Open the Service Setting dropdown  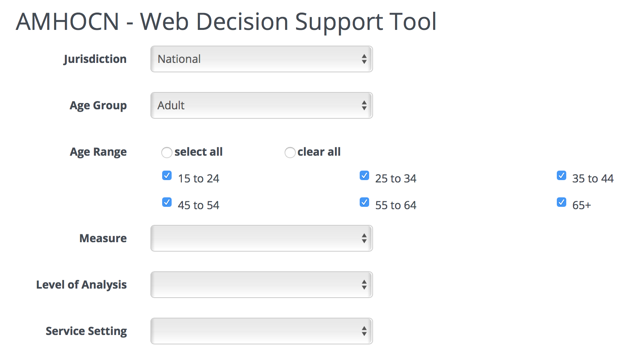pyautogui.click(x=262, y=331)
